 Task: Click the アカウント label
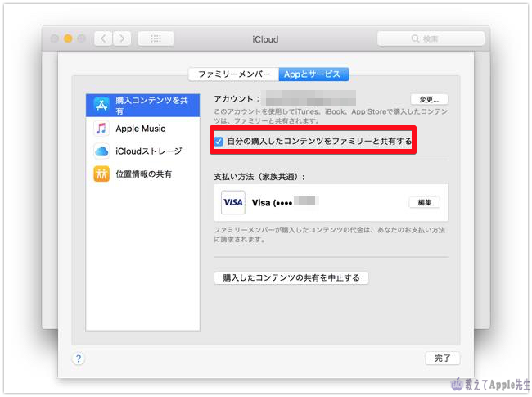[x=237, y=99]
